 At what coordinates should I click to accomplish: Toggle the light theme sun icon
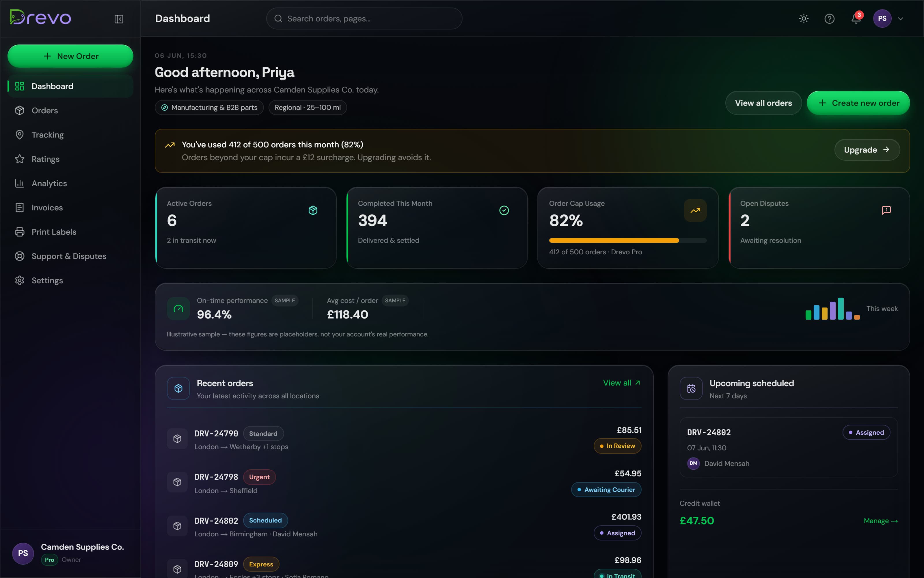click(x=804, y=18)
